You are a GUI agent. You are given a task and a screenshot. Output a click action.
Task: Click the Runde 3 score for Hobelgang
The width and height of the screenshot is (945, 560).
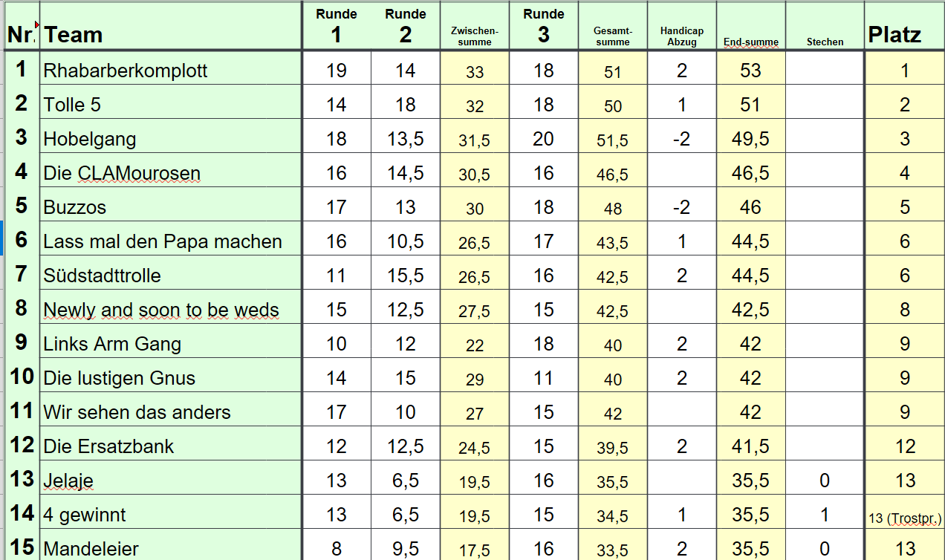[x=544, y=139]
